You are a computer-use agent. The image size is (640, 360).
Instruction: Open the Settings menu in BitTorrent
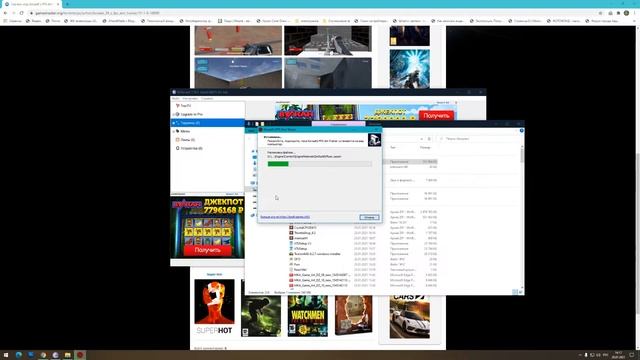[x=190, y=98]
